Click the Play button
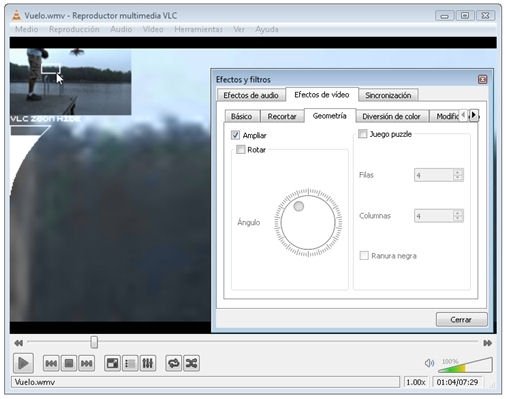 23,363
